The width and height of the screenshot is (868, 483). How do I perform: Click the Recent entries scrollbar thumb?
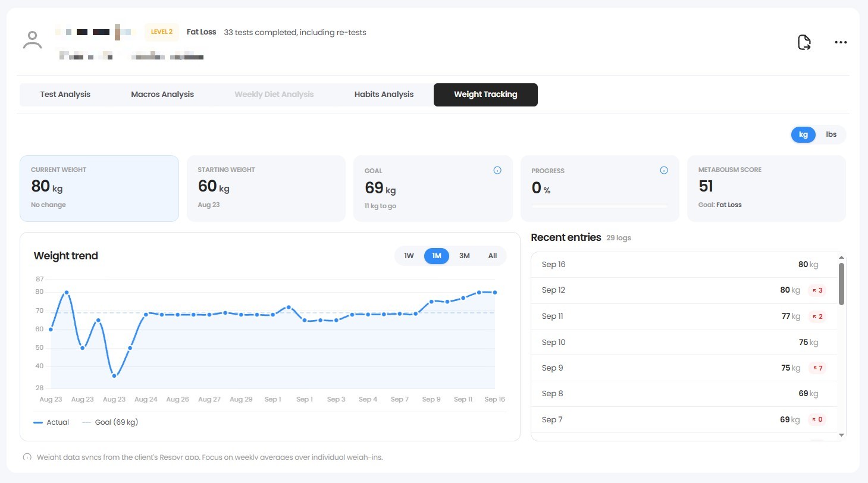tap(841, 284)
